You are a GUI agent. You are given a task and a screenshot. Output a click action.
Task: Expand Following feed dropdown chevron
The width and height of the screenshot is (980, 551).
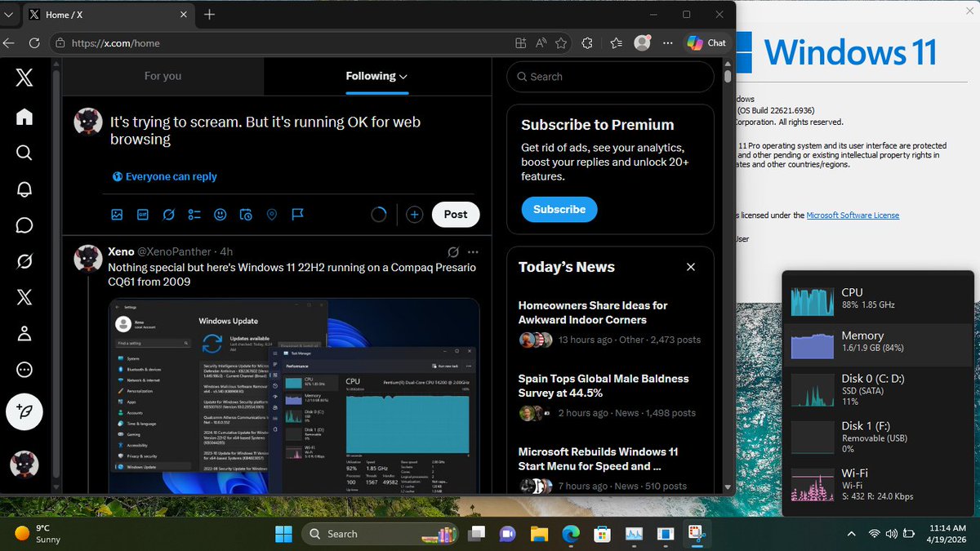tap(403, 77)
